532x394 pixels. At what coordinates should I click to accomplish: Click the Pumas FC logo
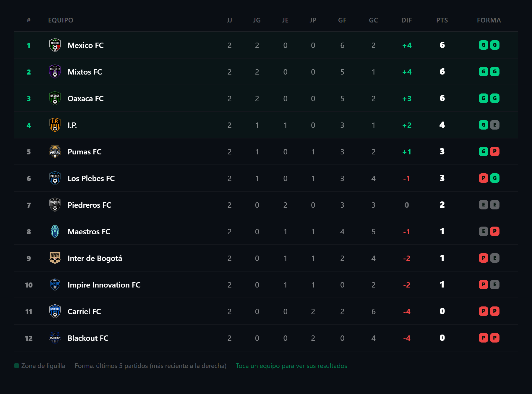pos(55,152)
